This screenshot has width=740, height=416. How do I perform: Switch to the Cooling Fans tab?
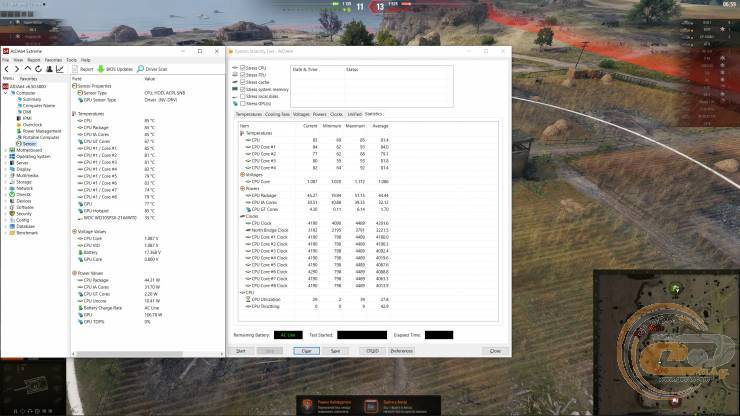[x=277, y=114]
